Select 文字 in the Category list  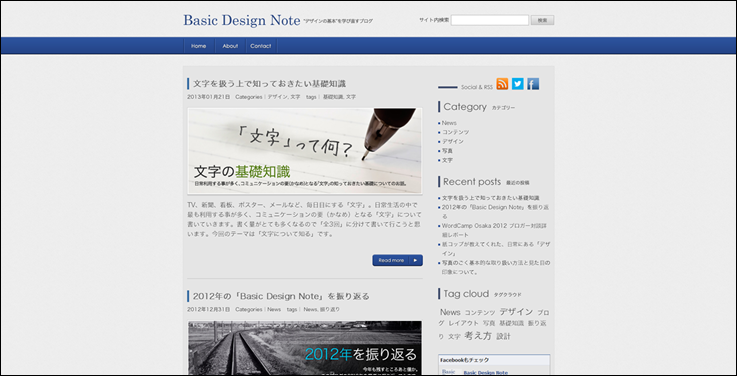click(x=447, y=160)
